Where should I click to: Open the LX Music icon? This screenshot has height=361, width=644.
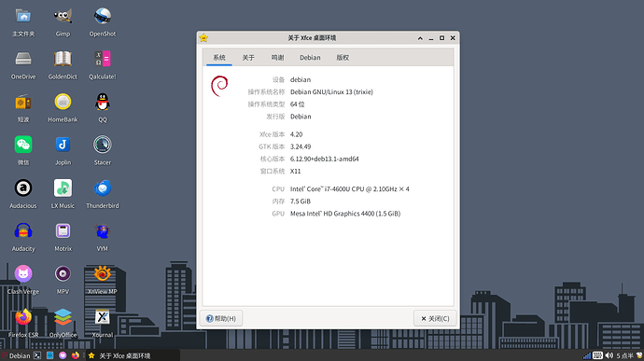point(63,188)
